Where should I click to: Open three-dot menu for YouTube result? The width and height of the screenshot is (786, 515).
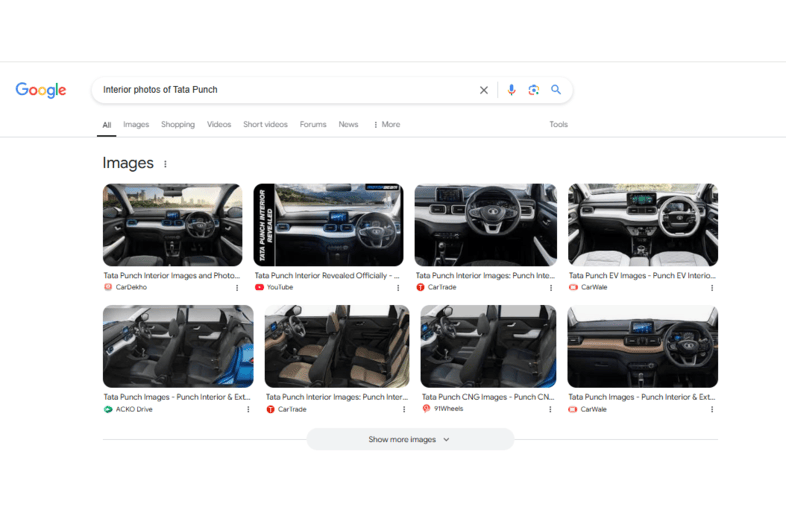(x=398, y=288)
